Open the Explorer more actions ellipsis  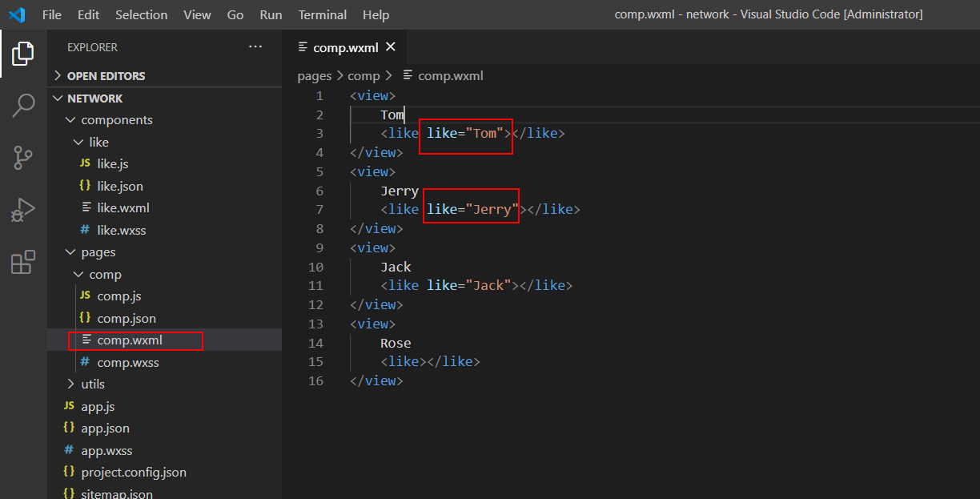click(255, 47)
